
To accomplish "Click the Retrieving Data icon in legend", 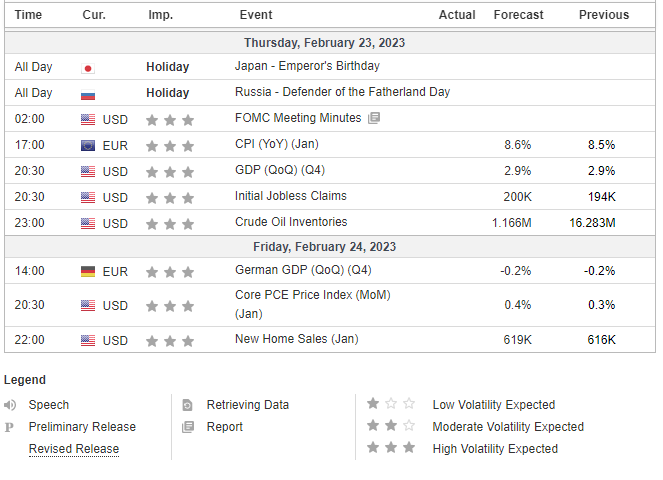I will click(x=187, y=405).
